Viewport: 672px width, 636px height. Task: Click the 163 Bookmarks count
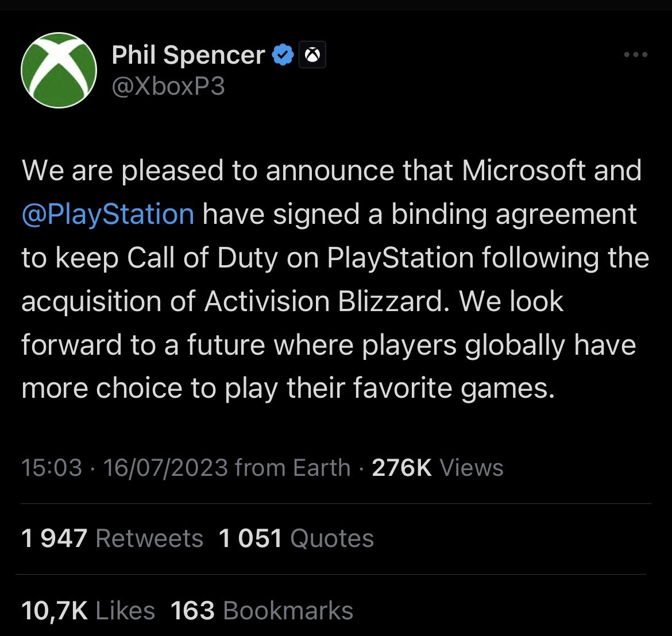(262, 611)
